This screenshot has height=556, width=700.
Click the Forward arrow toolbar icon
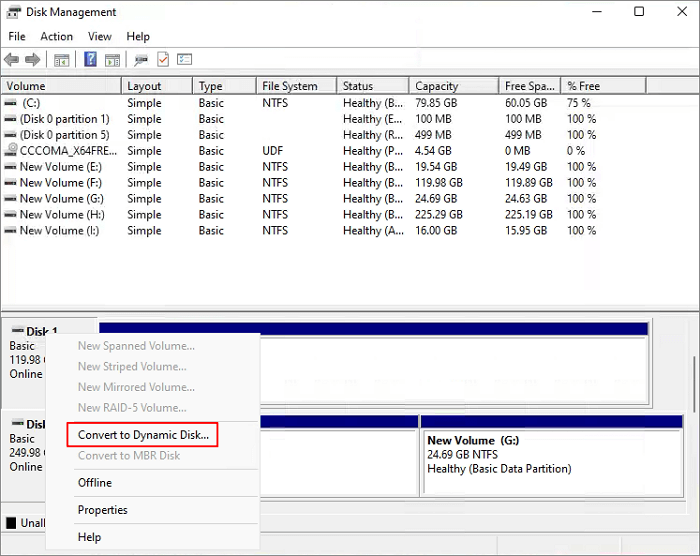pyautogui.click(x=33, y=60)
